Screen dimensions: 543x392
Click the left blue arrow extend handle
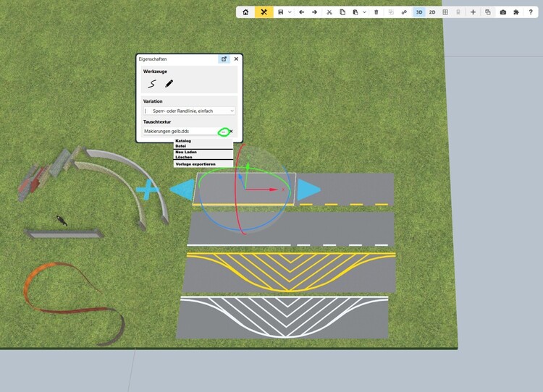tap(182, 189)
